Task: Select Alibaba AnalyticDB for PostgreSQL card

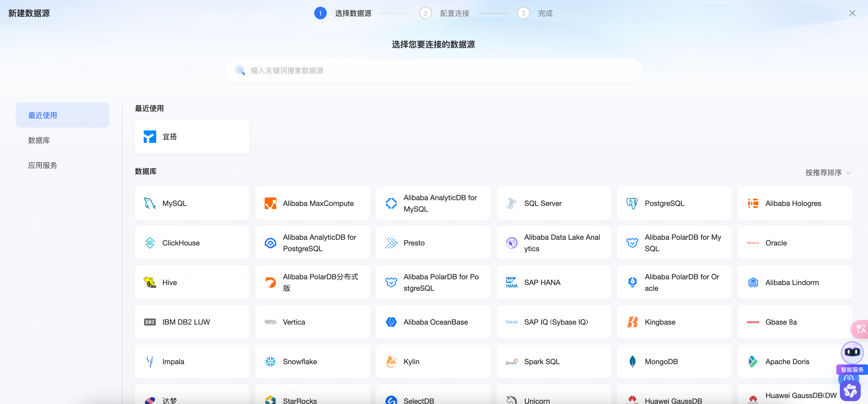Action: coord(312,243)
